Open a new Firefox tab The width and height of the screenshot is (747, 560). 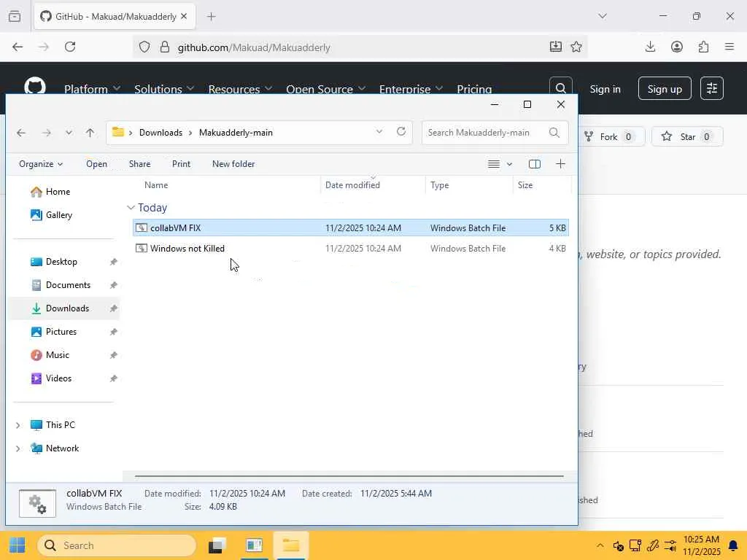coord(212,17)
